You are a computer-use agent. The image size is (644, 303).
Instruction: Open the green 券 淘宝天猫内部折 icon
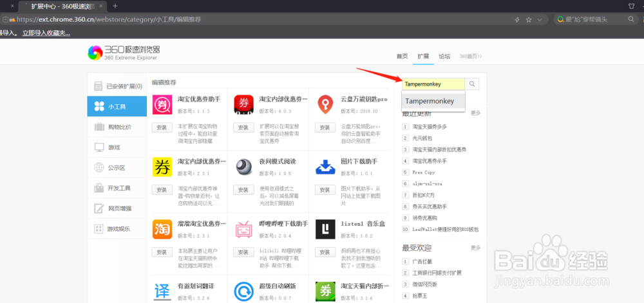click(325, 291)
